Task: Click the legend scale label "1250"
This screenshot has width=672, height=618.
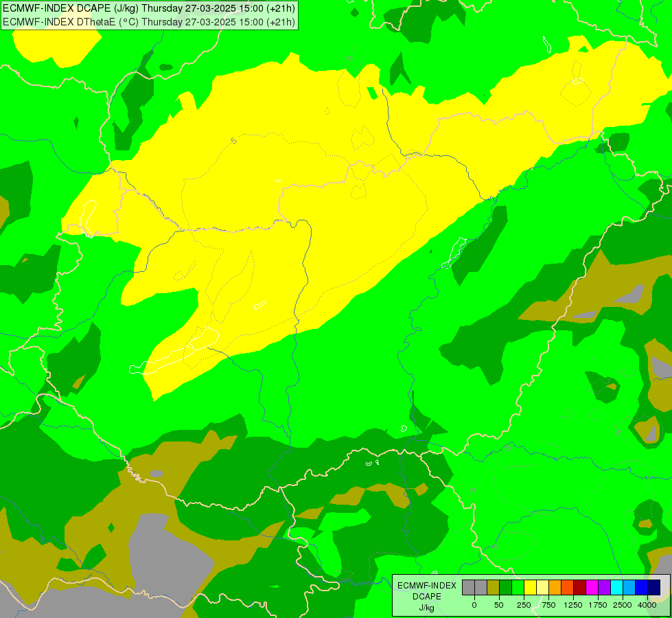Action: click(573, 605)
